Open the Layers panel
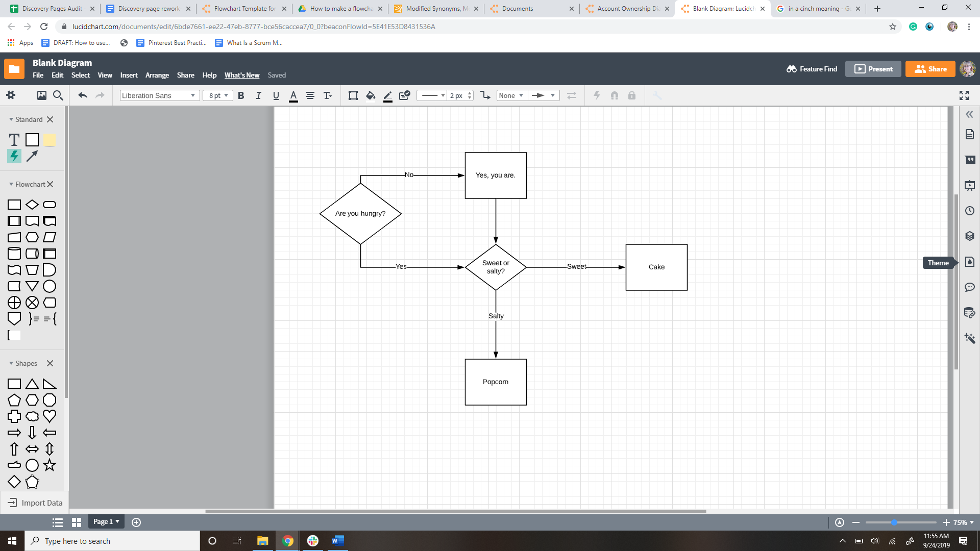The width and height of the screenshot is (980, 551). [969, 236]
